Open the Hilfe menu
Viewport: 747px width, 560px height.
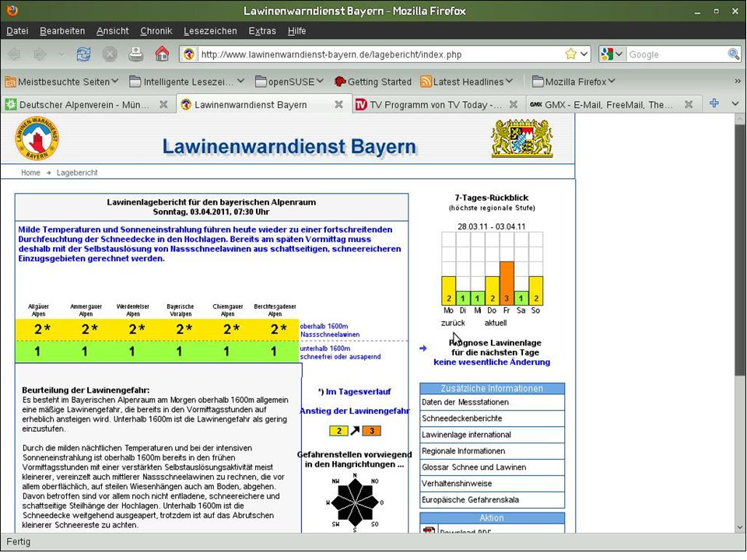tap(296, 31)
